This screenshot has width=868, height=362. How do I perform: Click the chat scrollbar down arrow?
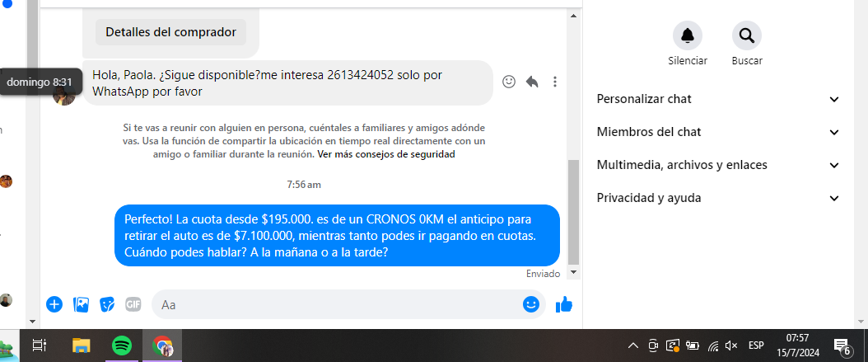573,272
